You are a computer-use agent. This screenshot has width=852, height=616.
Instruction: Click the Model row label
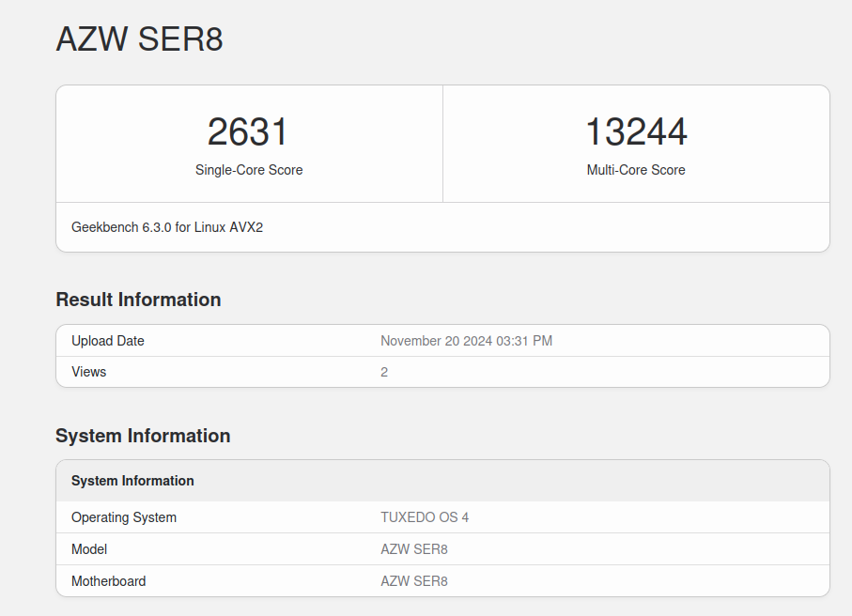coord(89,549)
